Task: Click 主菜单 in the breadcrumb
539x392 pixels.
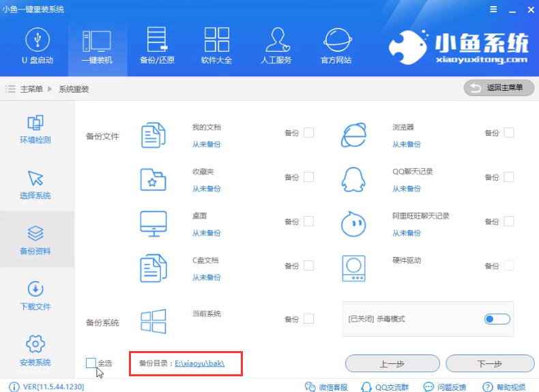Action: [31, 89]
